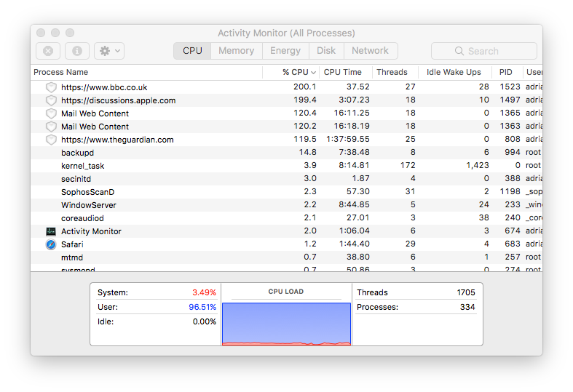Image resolution: width=573 pixels, height=392 pixels.
Task: Click the System 3.49% value
Action: click(x=205, y=292)
